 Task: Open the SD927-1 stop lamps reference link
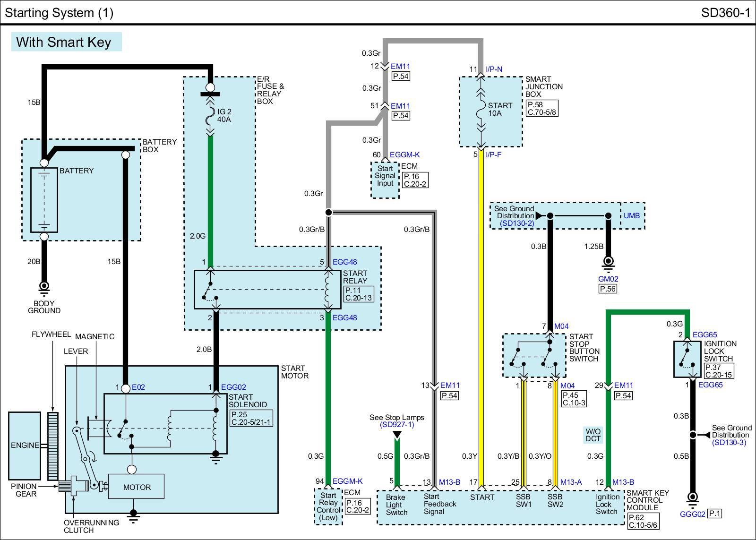[396, 425]
